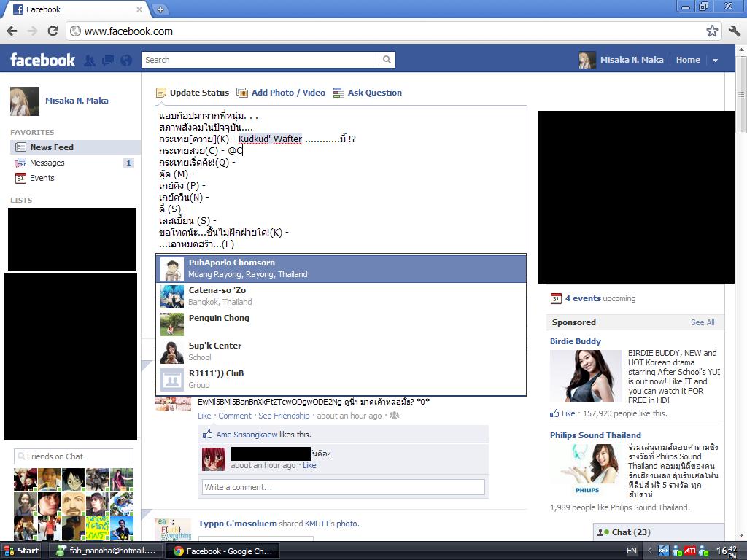Open Birdie Buddy ad title

(576, 341)
